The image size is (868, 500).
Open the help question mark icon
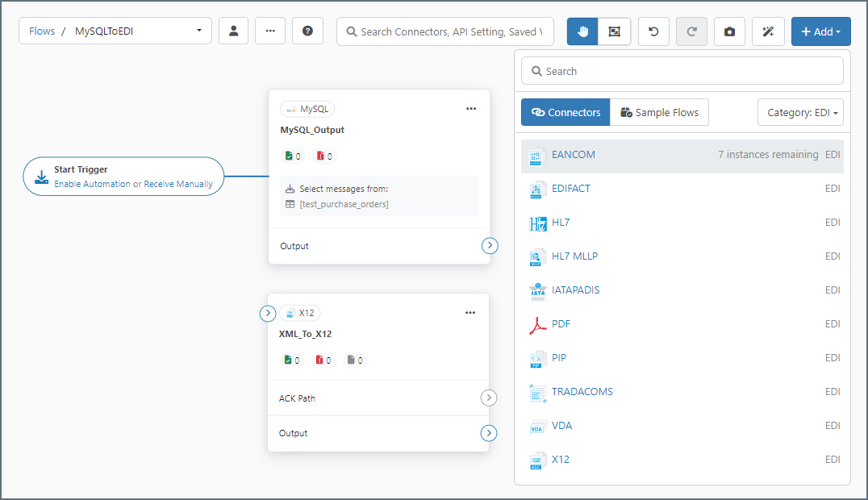click(x=307, y=31)
